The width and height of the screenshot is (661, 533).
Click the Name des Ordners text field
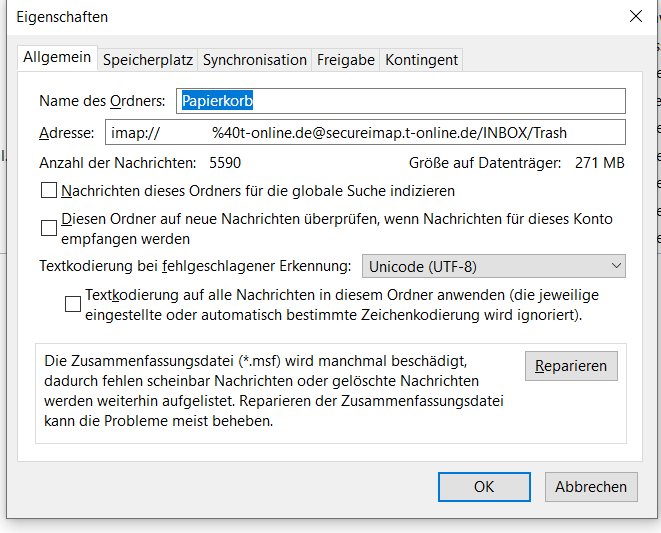tap(400, 101)
